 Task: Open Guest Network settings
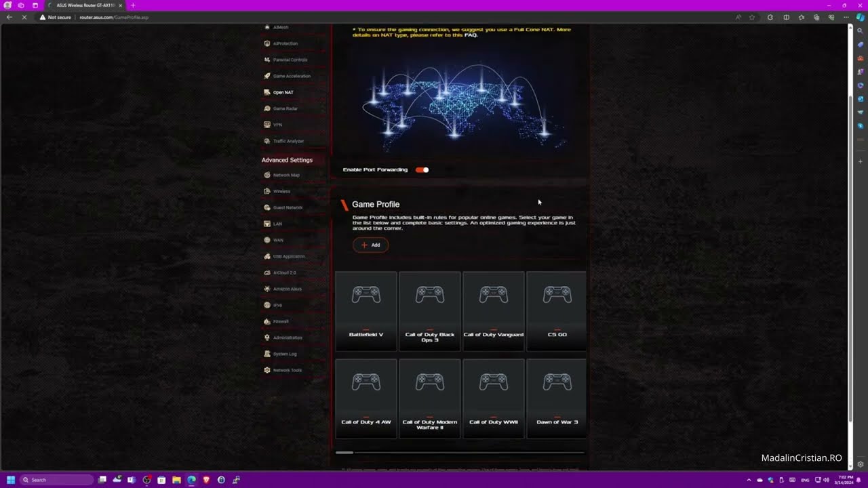pyautogui.click(x=288, y=207)
